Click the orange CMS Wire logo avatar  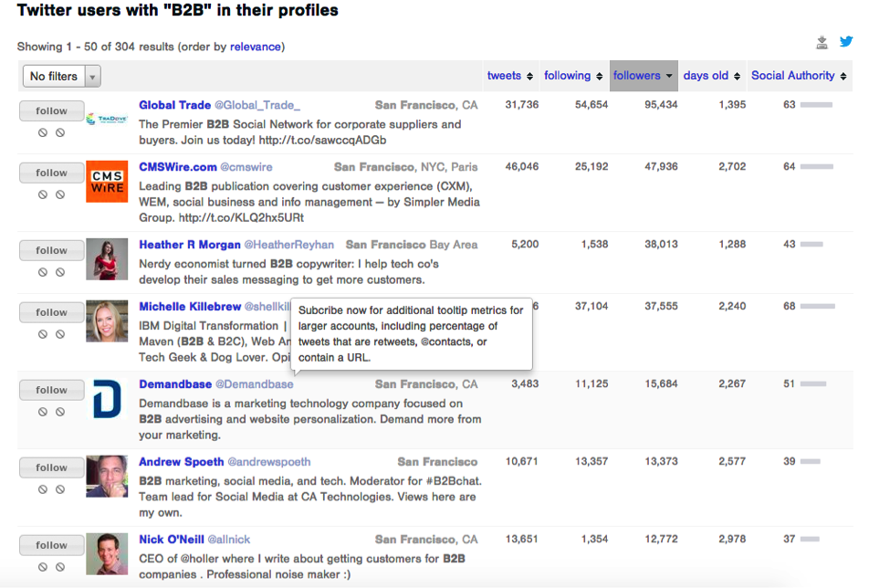pos(107,182)
